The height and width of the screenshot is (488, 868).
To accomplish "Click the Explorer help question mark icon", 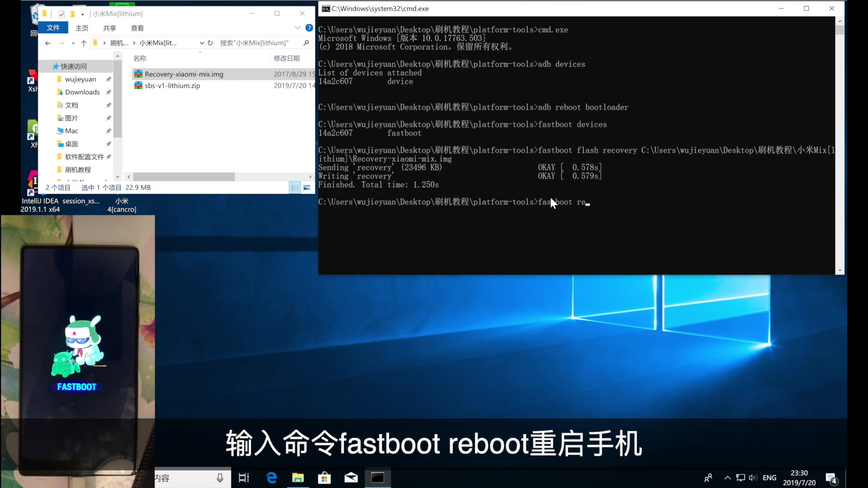I will (x=309, y=28).
